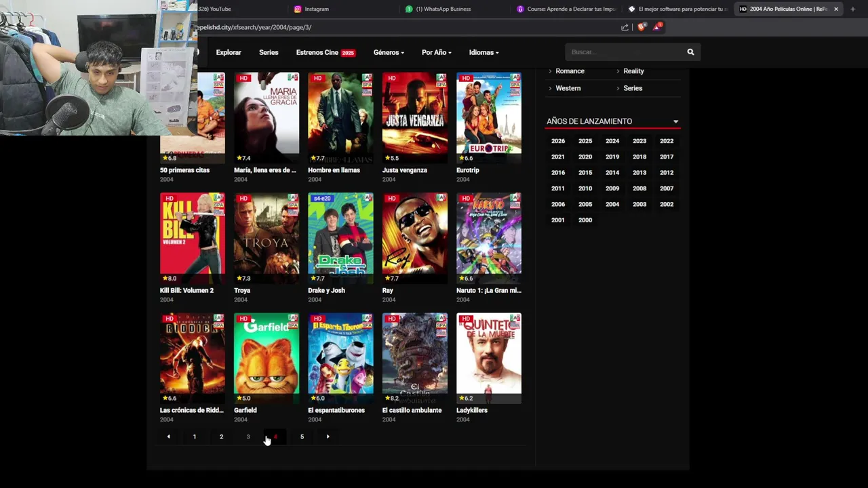
Task: Open the Reality genre link
Action: pos(633,71)
